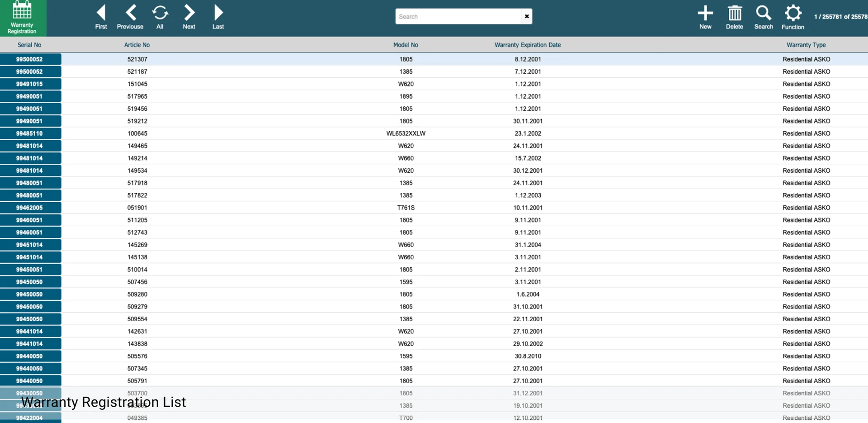Go to the First record
Image resolution: width=868 pixels, height=423 pixels.
point(101,17)
